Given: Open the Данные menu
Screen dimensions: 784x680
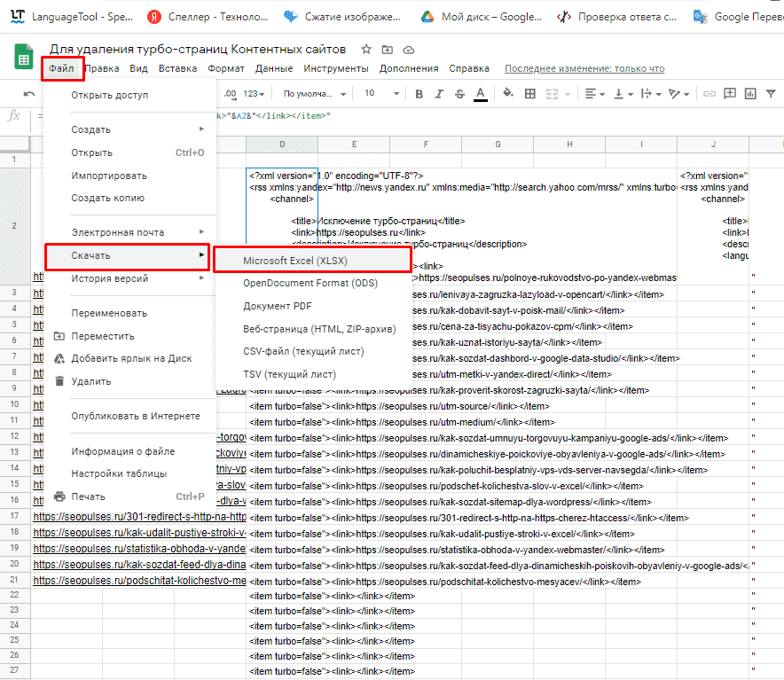Looking at the screenshot, I should (x=274, y=68).
